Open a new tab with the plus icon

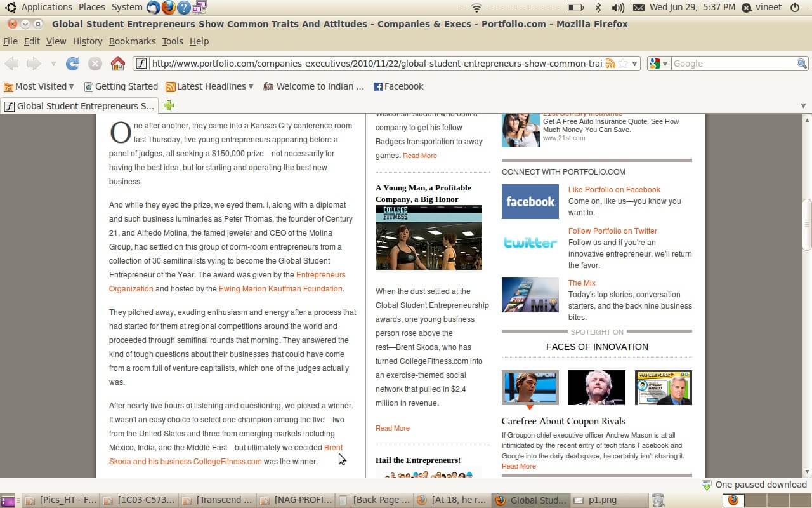pos(169,105)
